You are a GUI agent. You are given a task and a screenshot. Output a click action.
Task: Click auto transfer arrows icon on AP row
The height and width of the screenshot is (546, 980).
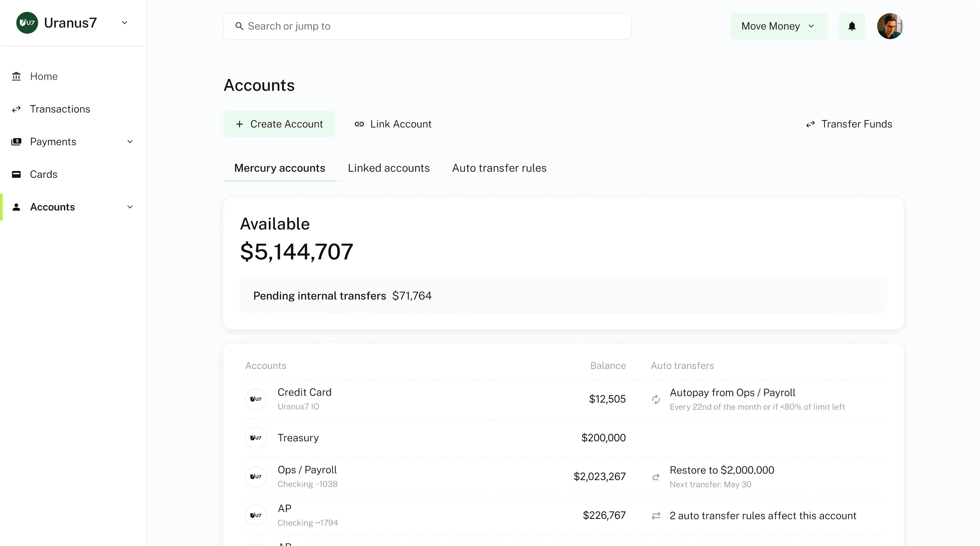coord(656,516)
